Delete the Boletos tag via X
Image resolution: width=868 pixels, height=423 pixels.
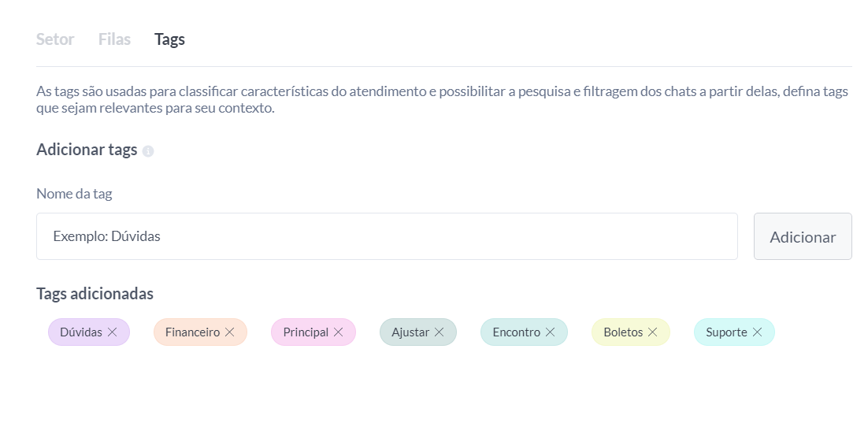click(x=653, y=332)
